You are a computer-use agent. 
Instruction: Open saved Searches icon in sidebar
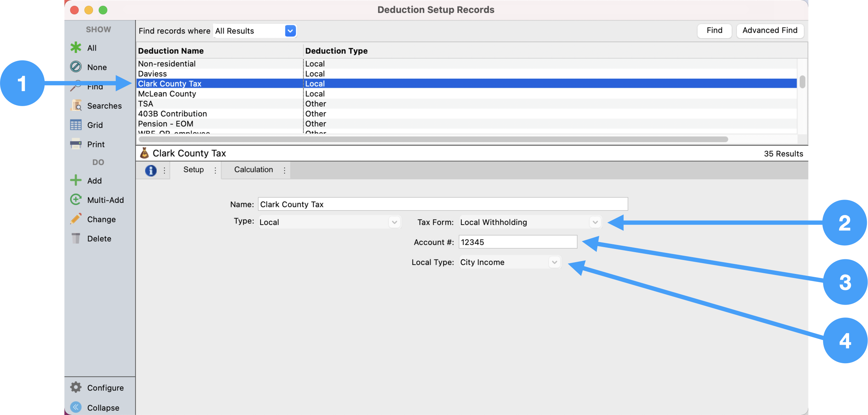(76, 106)
